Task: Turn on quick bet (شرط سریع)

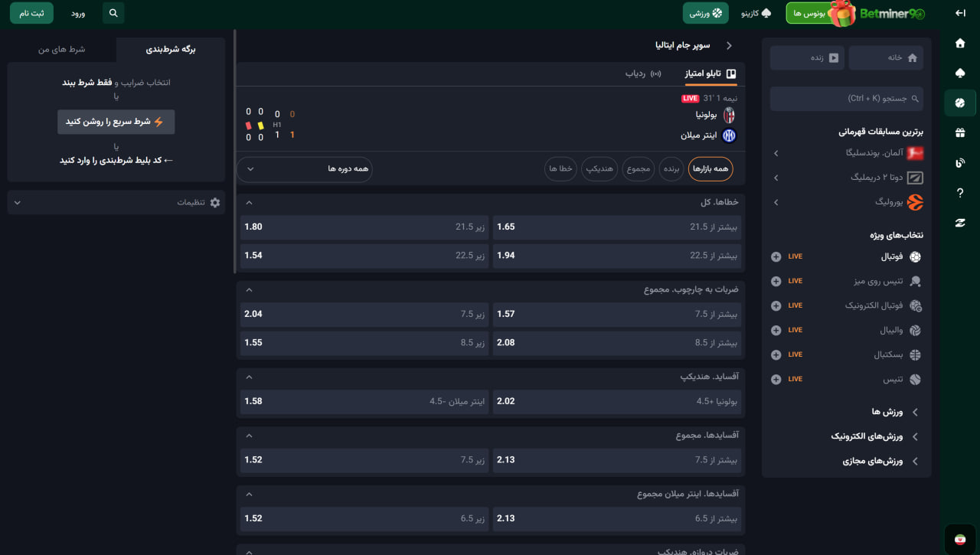Action: coord(116,122)
